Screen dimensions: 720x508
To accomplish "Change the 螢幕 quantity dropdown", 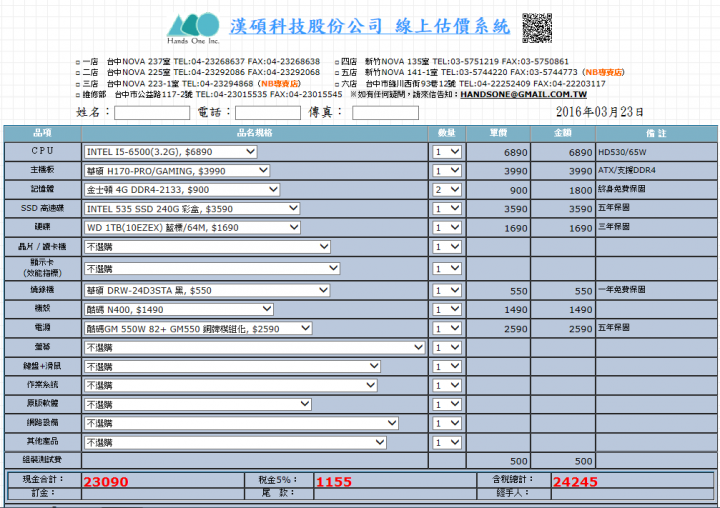I will pyautogui.click(x=447, y=348).
